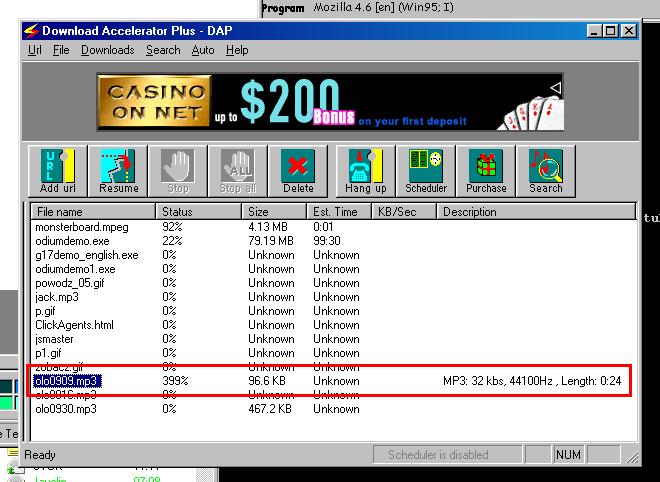This screenshot has height=482, width=660.
Task: Select highlighted olo0909.mp3 row
Action: point(67,381)
